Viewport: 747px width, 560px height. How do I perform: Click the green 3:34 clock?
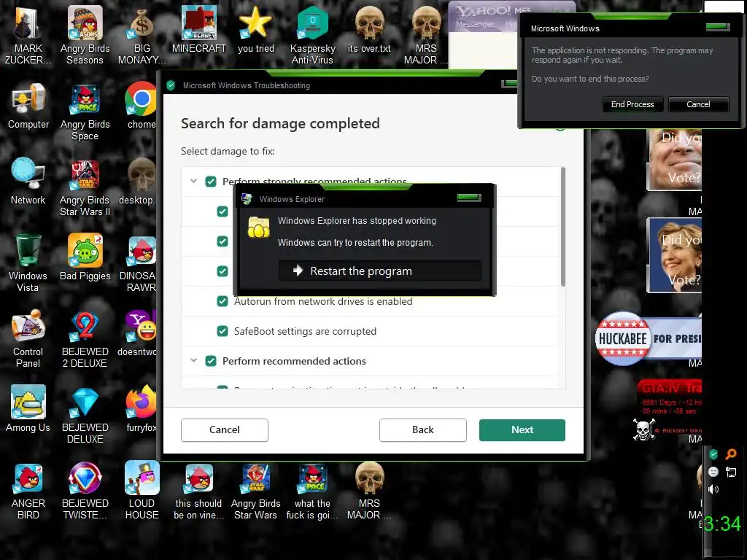point(722,524)
